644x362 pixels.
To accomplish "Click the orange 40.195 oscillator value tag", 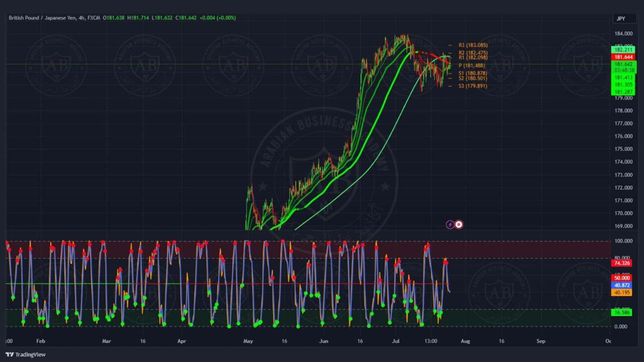I will [622, 293].
